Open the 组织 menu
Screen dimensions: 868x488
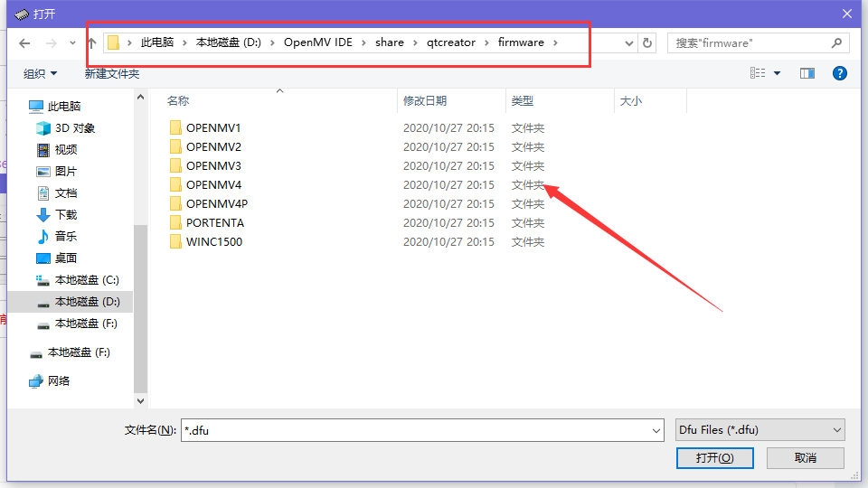point(40,73)
